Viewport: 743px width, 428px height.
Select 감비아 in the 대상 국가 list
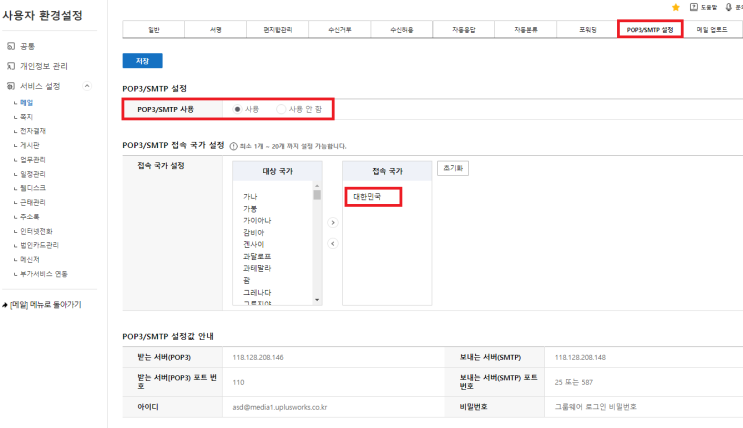(x=254, y=233)
